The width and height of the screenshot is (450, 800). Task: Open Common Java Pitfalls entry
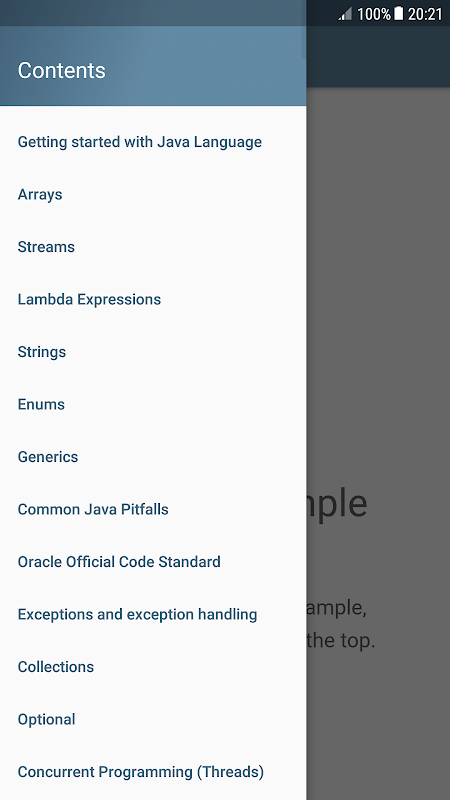[x=153, y=510]
